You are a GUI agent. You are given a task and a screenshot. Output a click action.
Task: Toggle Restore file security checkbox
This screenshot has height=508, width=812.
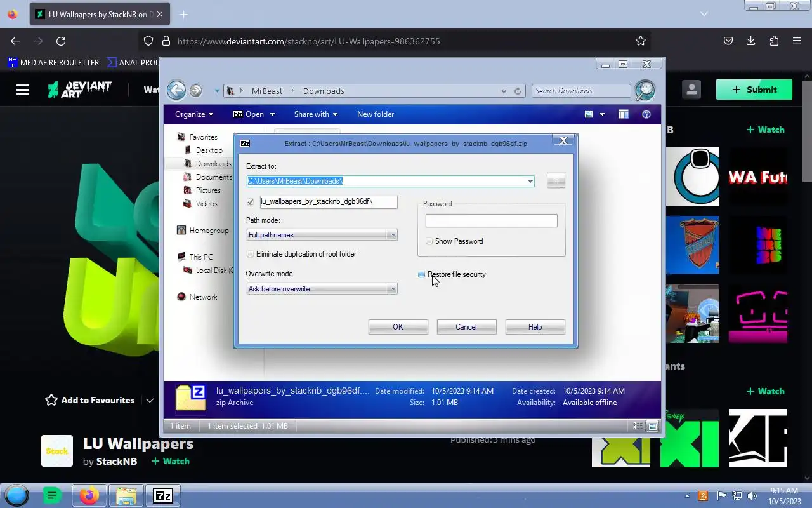point(421,274)
